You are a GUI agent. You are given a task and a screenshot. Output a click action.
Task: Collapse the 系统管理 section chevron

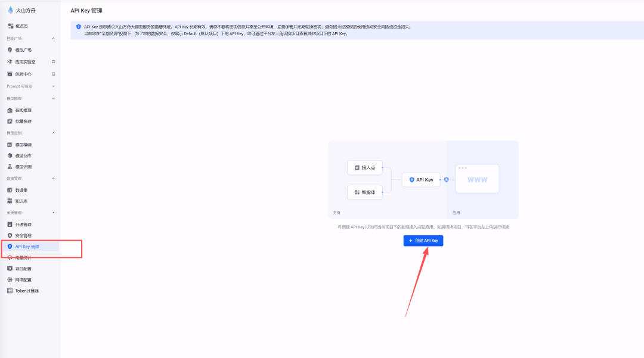pos(53,213)
